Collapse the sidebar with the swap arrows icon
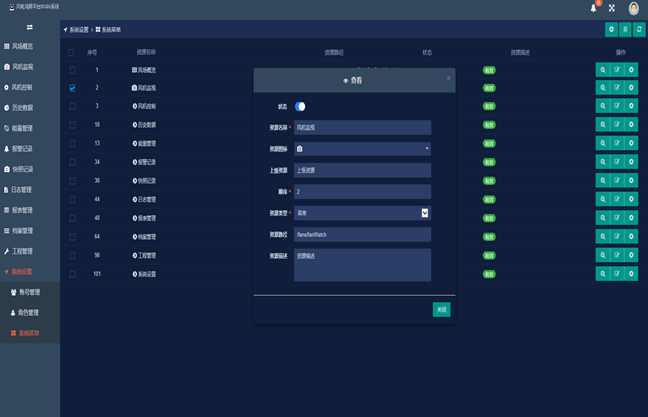The height and width of the screenshot is (417, 648). pos(29,27)
